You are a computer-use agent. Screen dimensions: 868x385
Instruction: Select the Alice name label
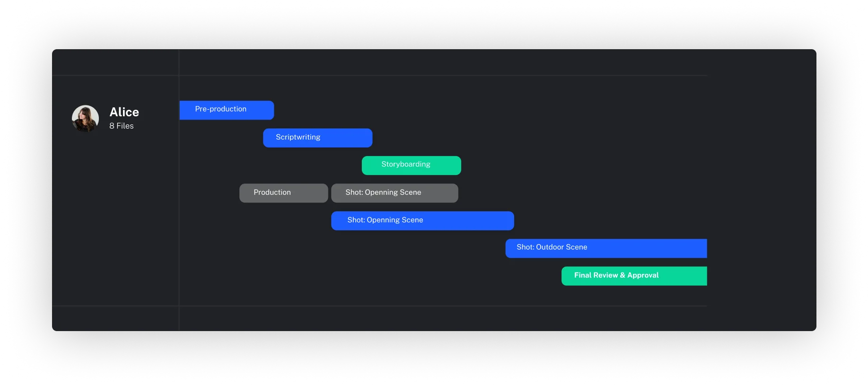click(124, 112)
